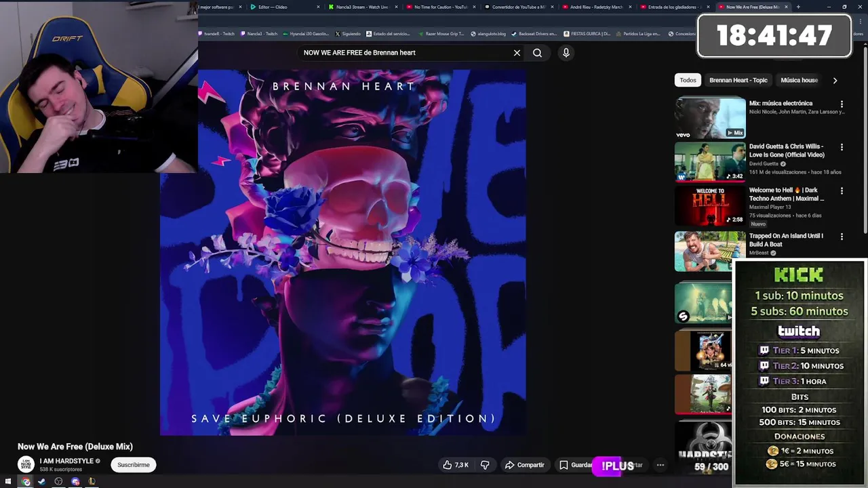
Task: Open the Windows Start menu
Action: 9,482
